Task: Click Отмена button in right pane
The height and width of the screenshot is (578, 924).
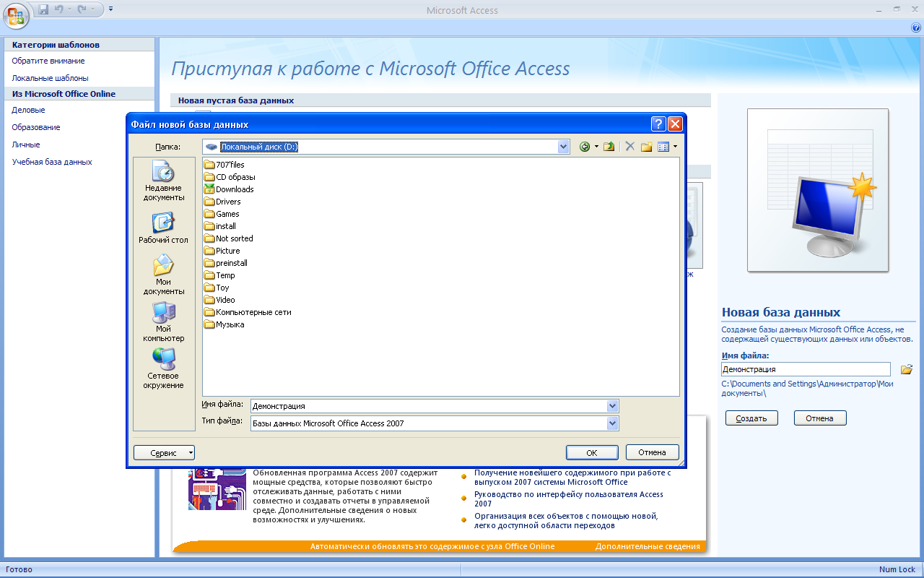Action: (820, 418)
